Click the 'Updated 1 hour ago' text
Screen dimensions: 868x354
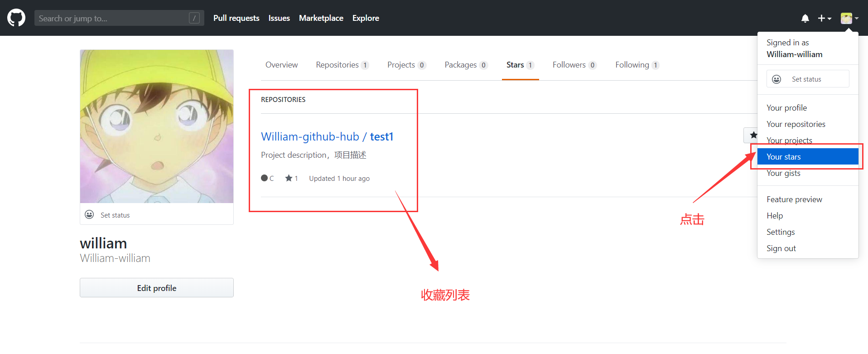coord(339,179)
